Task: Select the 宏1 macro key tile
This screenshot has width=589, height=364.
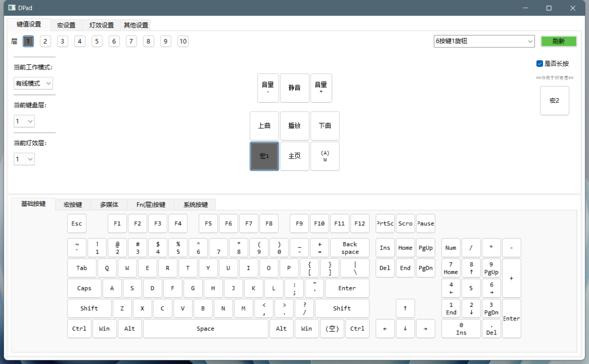Action: tap(264, 156)
